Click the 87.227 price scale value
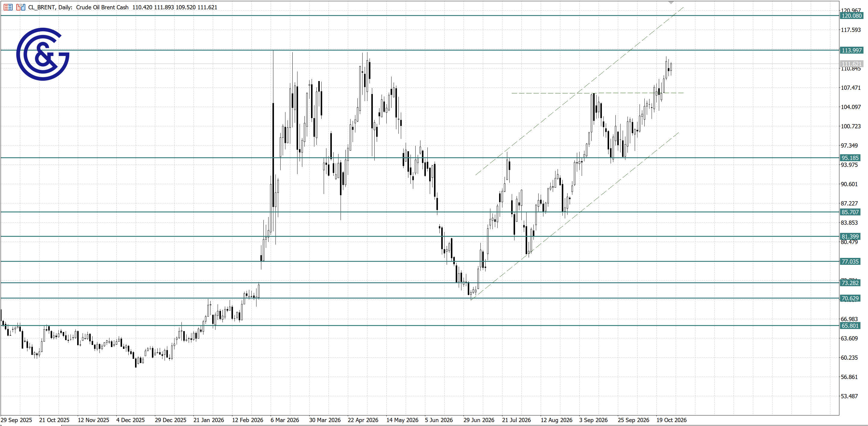This screenshot has width=868, height=426. (850, 203)
